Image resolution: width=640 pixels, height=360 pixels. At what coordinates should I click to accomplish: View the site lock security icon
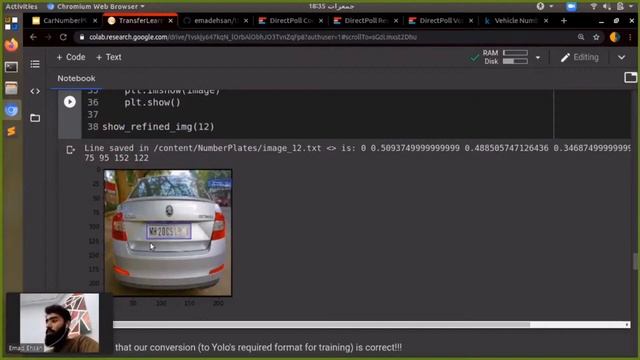click(82, 37)
